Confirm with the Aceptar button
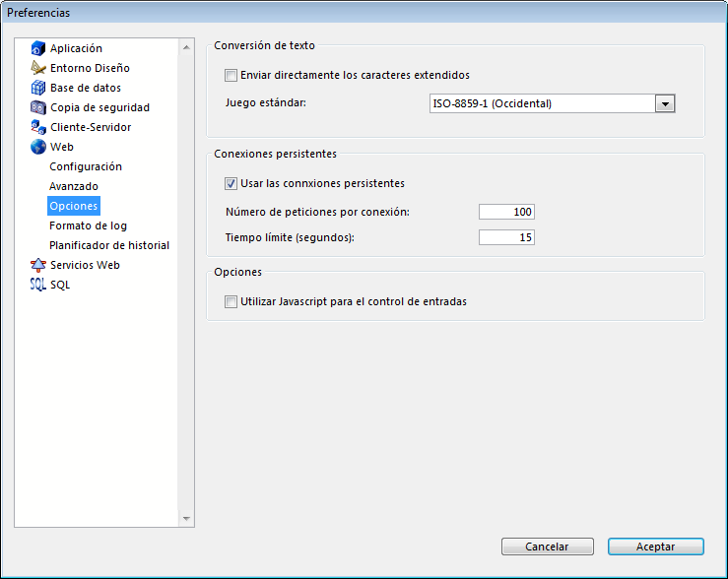The image size is (728, 579). click(x=655, y=547)
